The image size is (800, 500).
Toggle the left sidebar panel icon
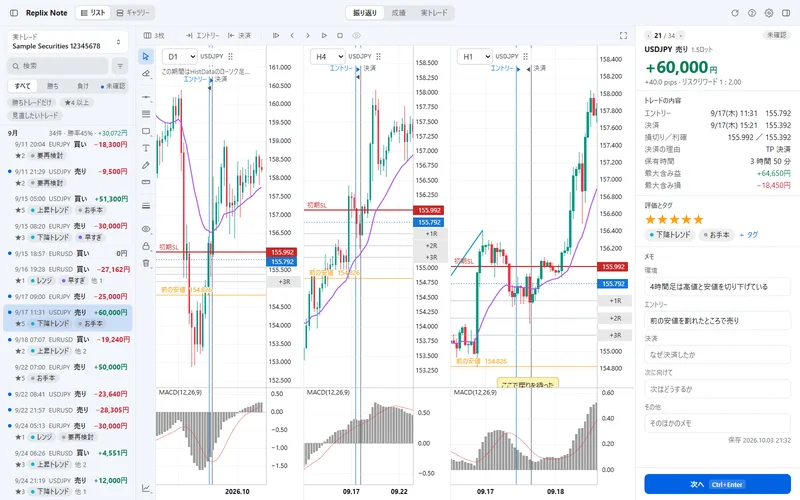(14, 13)
